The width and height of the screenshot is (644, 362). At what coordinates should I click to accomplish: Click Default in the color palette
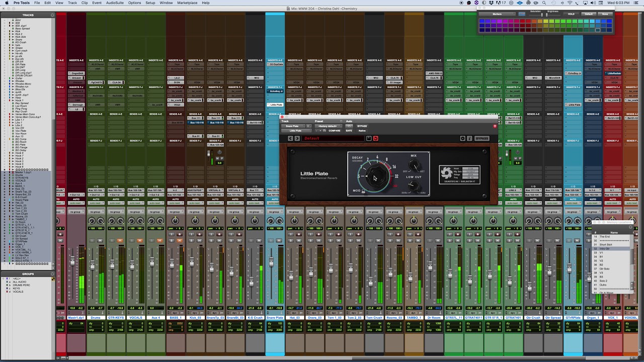coord(590,14)
